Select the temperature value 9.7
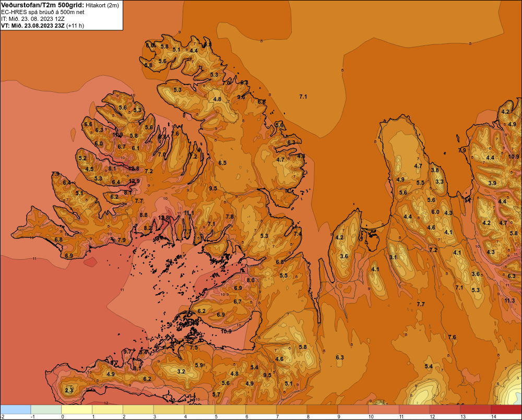 (127, 352)
